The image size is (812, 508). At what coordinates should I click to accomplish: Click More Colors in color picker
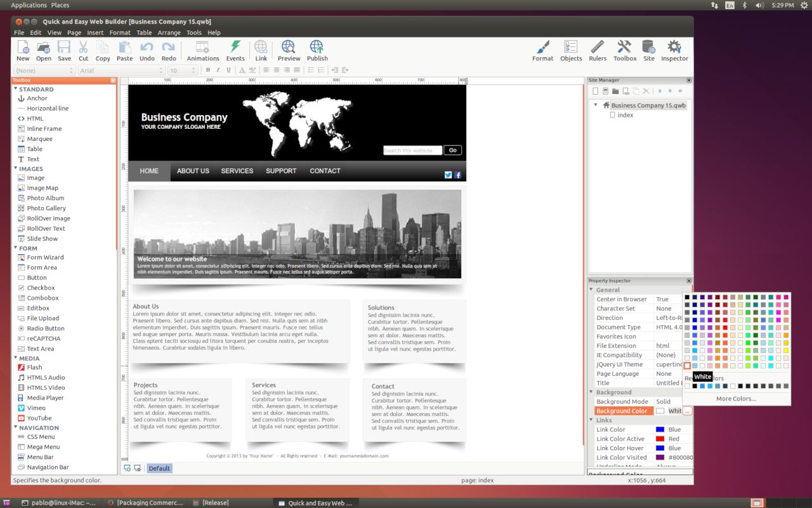pos(736,399)
